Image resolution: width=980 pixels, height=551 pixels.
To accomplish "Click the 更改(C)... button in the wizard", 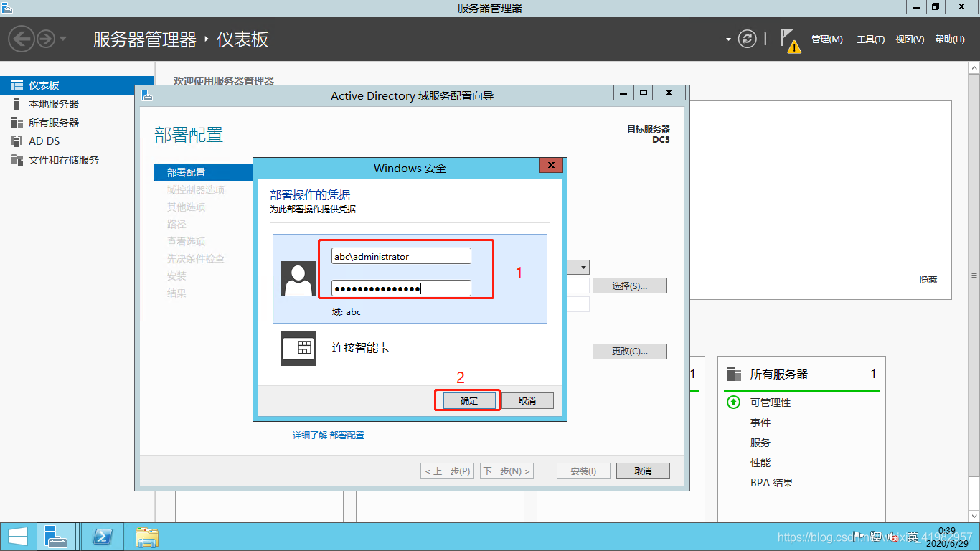I will (630, 352).
